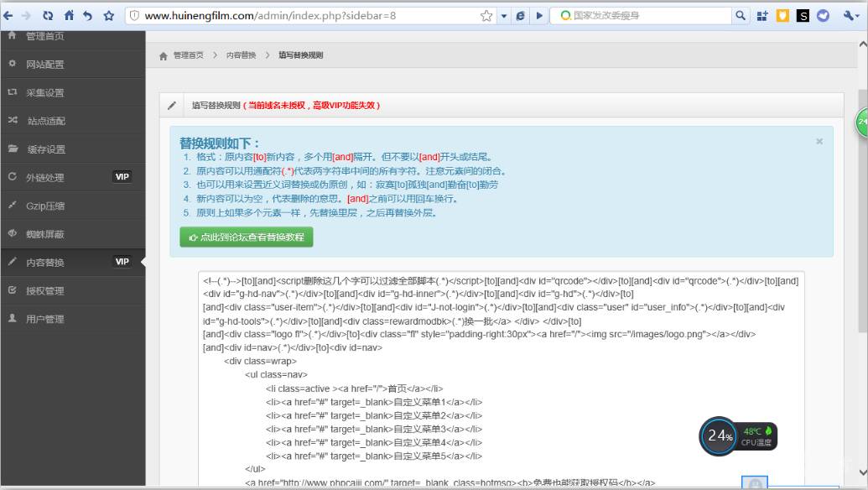Close the blue 替换规则 info box
The height and width of the screenshot is (490, 868).
point(819,141)
